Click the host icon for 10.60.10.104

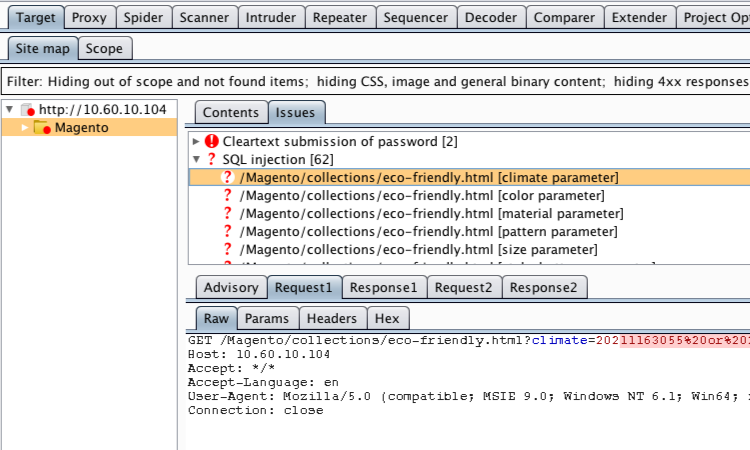(28, 110)
